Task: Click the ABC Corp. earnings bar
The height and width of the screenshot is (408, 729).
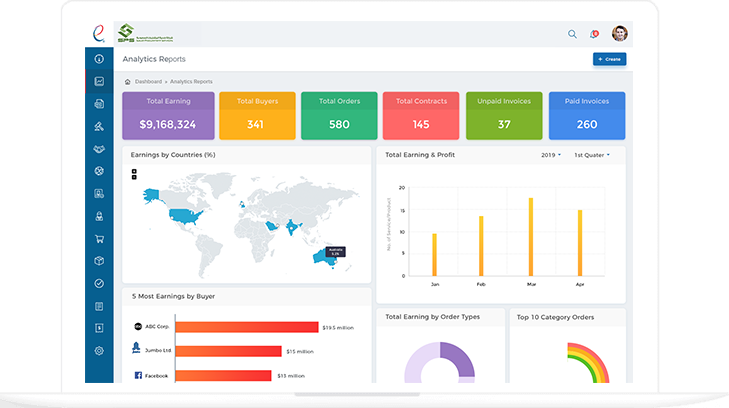Action: coord(246,327)
